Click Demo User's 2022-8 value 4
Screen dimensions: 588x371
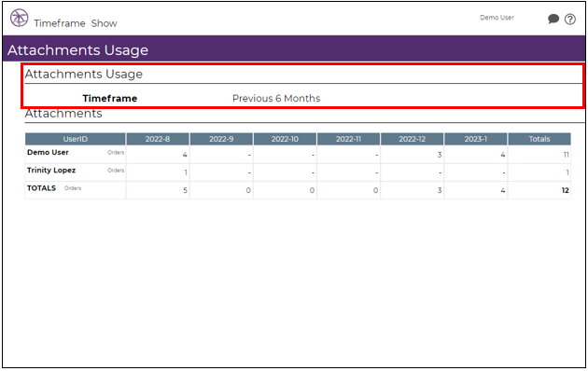coord(185,155)
